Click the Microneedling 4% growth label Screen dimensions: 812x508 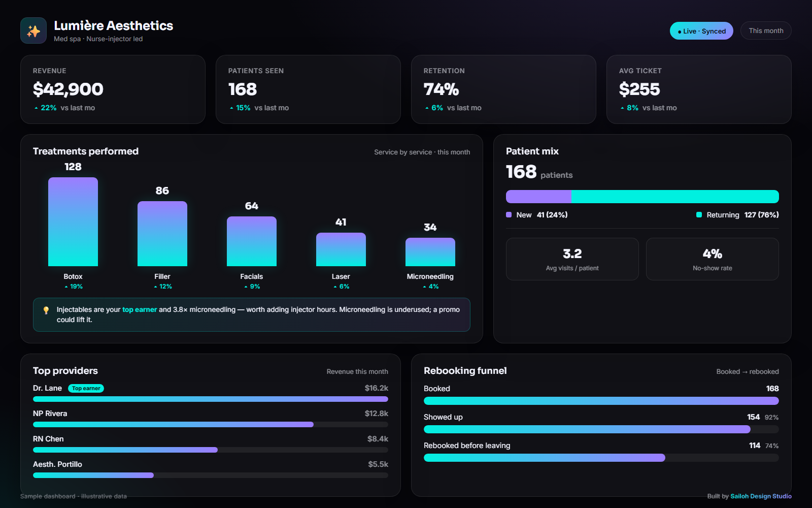430,287
